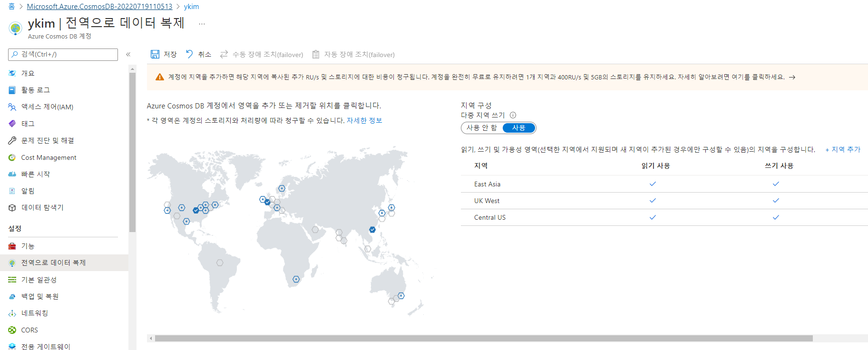868x350 pixels.
Task: Set multi-region writes to 사용
Action: click(x=518, y=128)
